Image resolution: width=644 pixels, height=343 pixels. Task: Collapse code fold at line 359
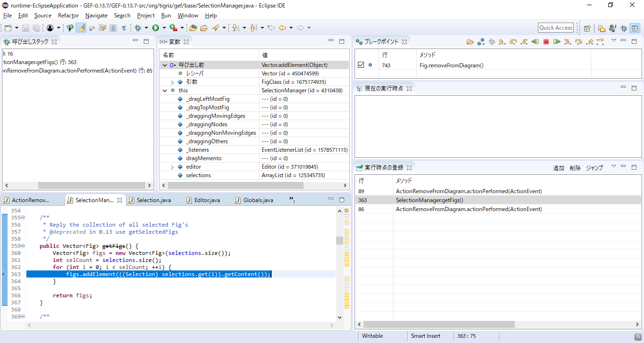[x=23, y=246]
